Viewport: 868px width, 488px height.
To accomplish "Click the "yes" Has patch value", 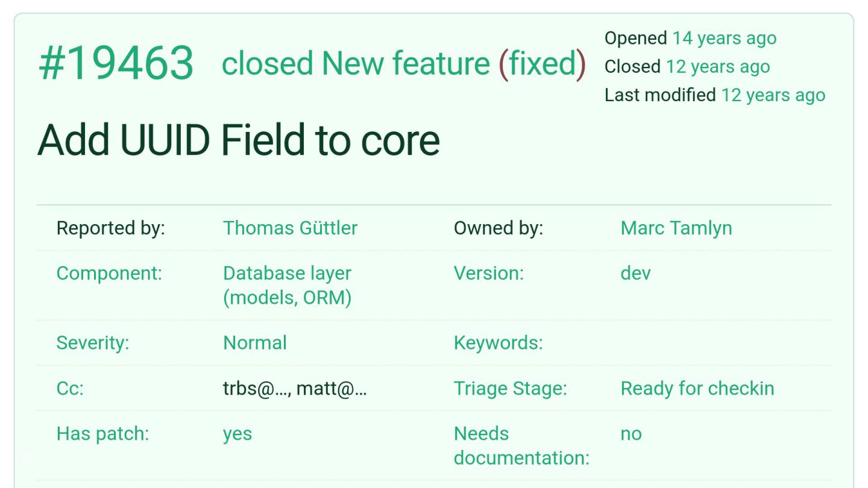I will (x=237, y=434).
